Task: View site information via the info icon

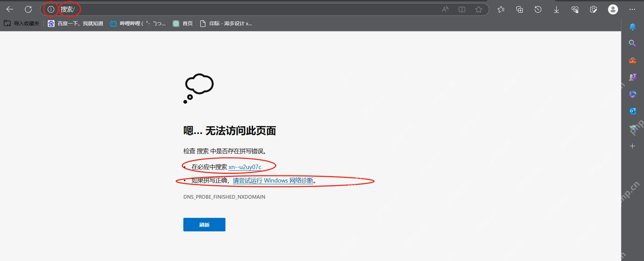Action: click(51, 10)
